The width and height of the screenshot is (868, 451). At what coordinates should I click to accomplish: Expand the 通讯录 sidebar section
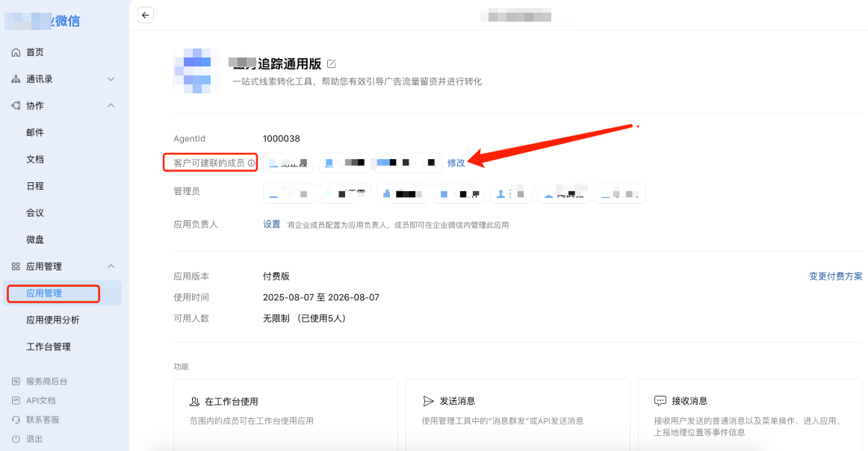click(111, 78)
